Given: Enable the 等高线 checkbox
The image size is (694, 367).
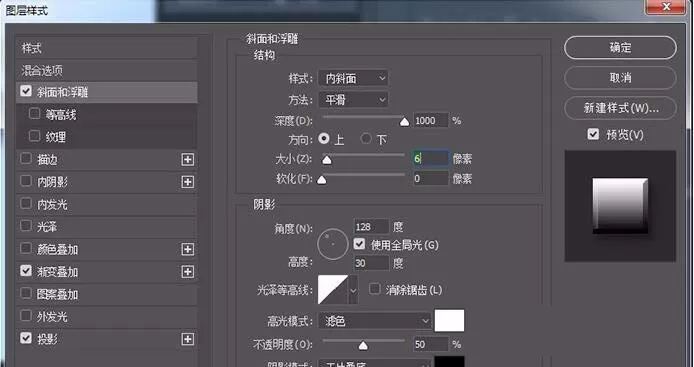Looking at the screenshot, I should click(35, 114).
